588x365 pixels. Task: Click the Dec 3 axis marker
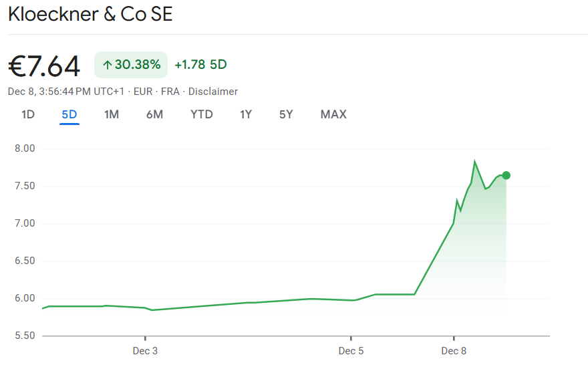(x=145, y=350)
